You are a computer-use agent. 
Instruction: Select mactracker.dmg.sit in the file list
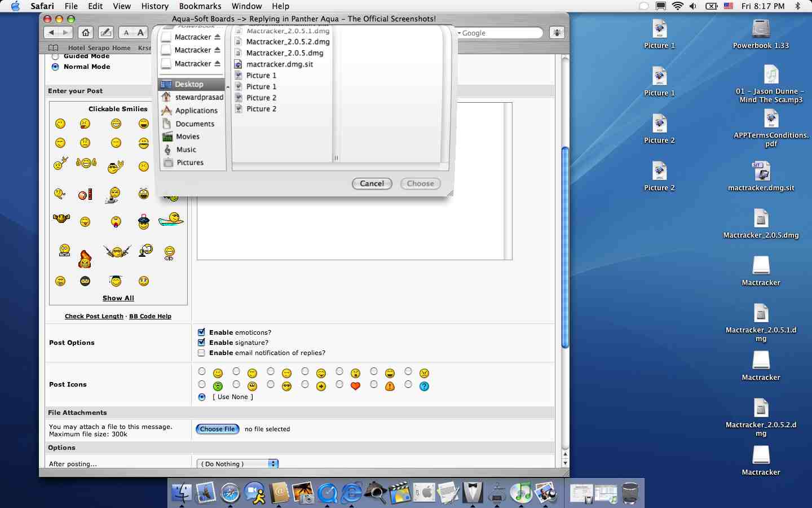point(280,64)
